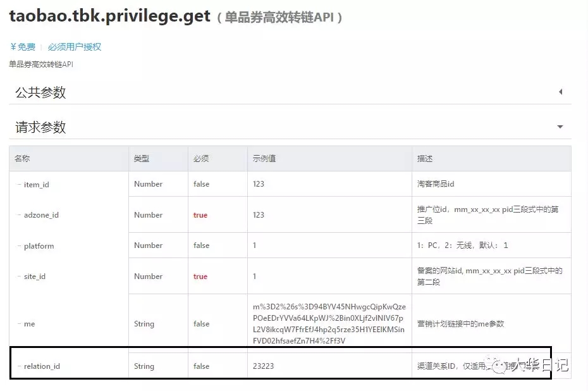Click the Number type in the item_id row
The height and width of the screenshot is (391, 588).
tap(148, 184)
